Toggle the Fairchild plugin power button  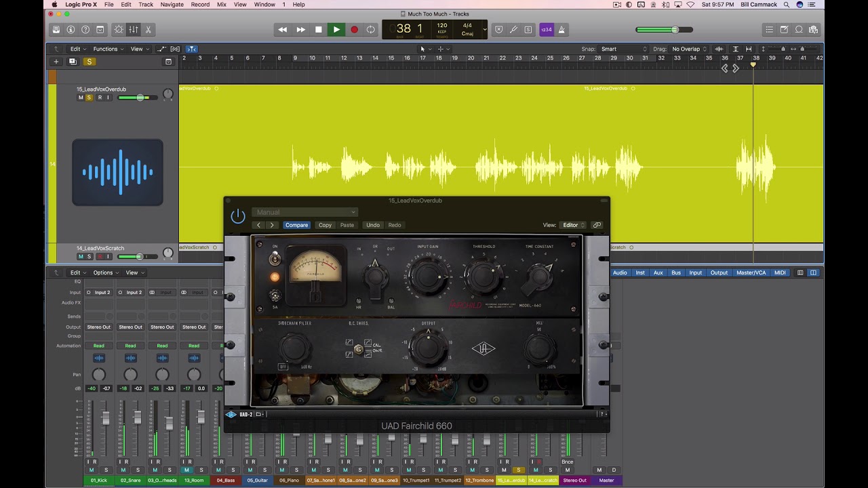pos(238,216)
